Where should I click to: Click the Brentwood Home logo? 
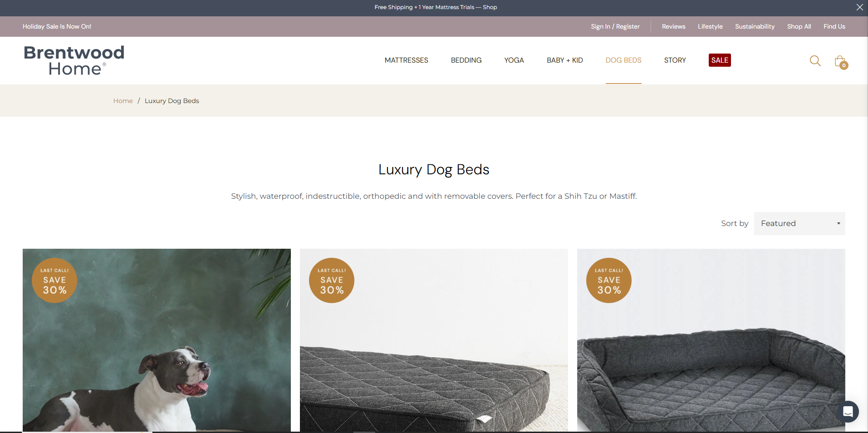pyautogui.click(x=74, y=60)
